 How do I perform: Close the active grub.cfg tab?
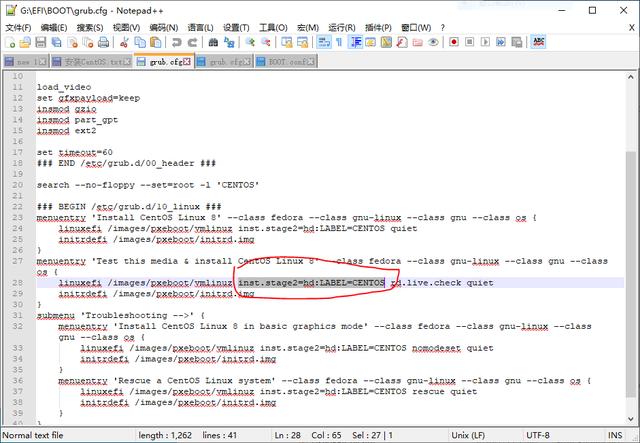pyautogui.click(x=187, y=62)
